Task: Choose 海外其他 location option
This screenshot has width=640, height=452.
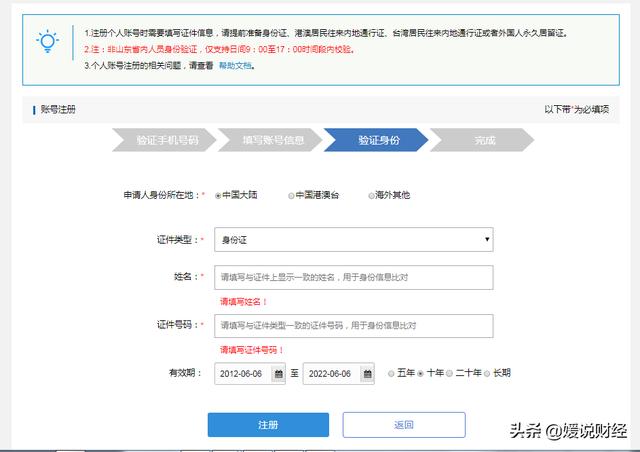Action: pyautogui.click(x=369, y=196)
